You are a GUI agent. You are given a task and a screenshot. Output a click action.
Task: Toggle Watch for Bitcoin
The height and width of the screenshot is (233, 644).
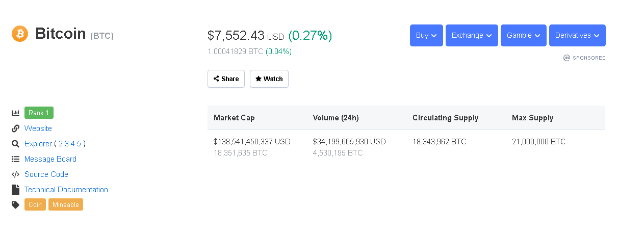point(269,79)
